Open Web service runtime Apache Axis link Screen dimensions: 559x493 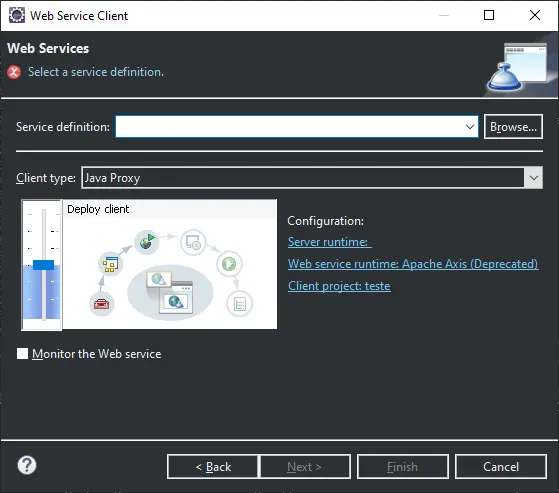pos(413,264)
